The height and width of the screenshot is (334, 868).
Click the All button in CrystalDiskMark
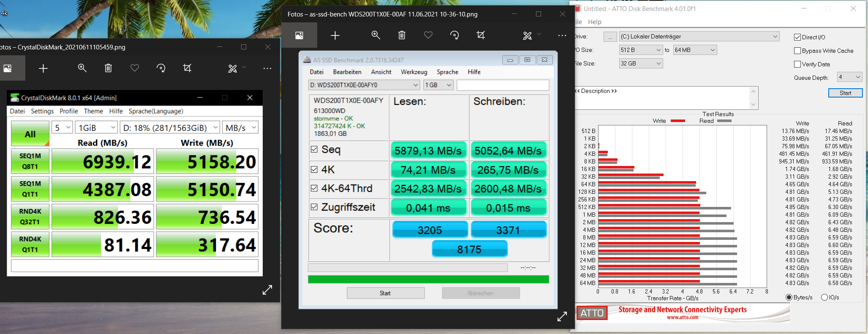30,134
